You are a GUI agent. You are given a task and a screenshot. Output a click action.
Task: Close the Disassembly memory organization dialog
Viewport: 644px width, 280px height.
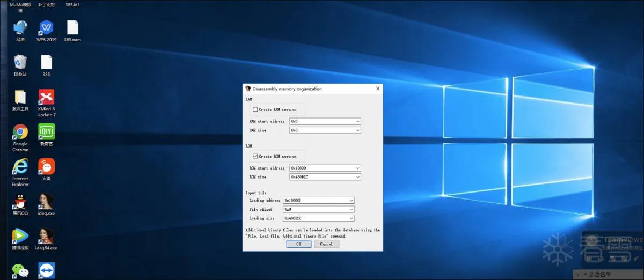(x=378, y=89)
